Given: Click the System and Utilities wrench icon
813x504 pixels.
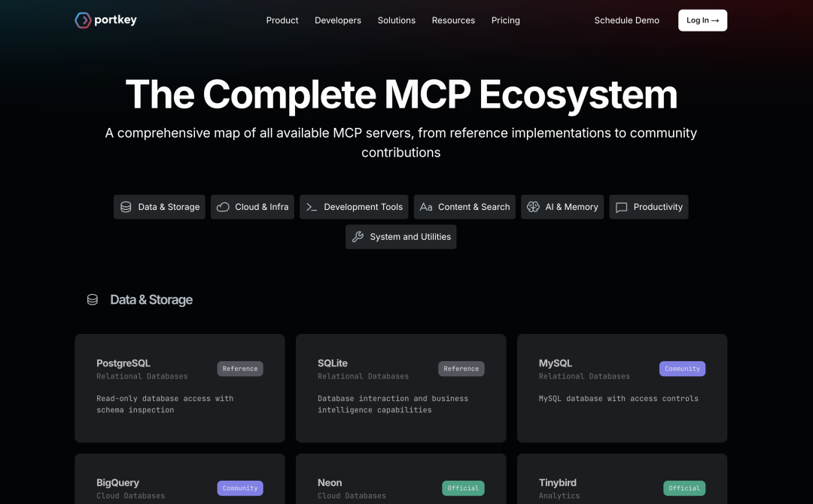Looking at the screenshot, I should [x=358, y=237].
